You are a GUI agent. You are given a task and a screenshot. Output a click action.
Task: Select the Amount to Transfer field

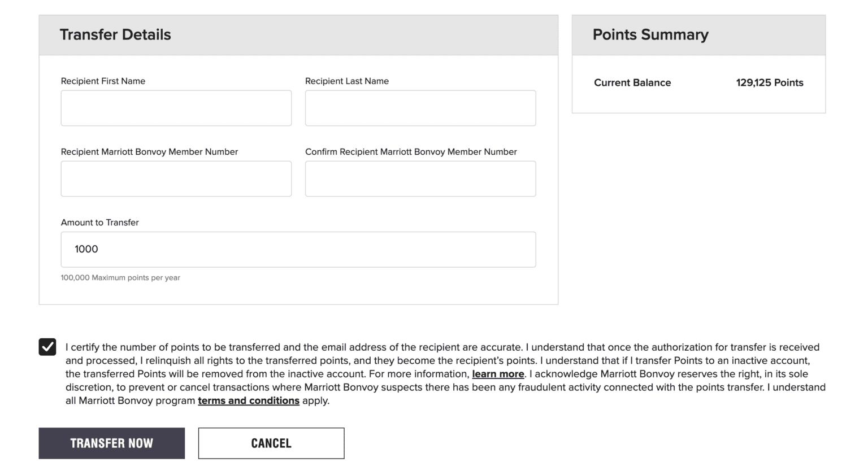click(298, 249)
